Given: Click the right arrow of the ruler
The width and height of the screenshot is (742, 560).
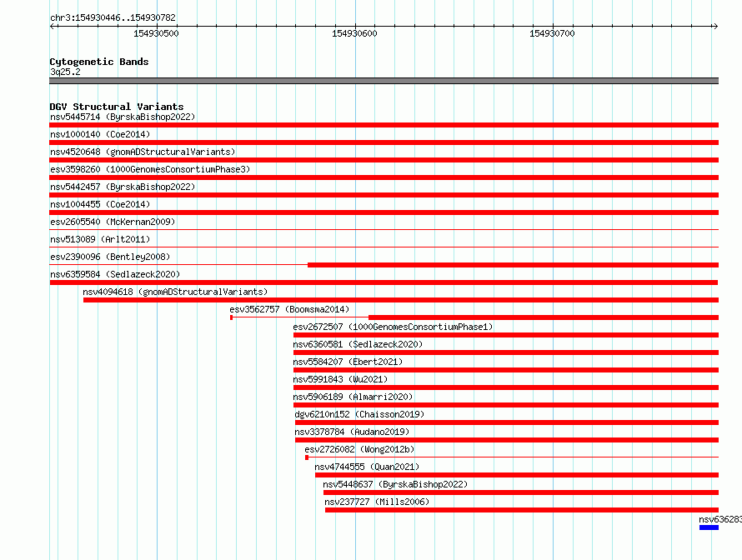Looking at the screenshot, I should tap(715, 27).
